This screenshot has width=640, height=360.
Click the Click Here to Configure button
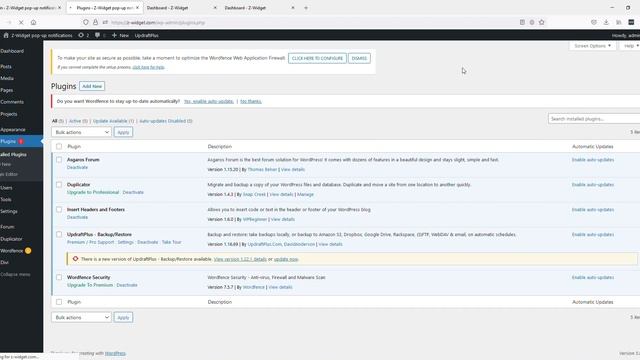pyautogui.click(x=317, y=58)
